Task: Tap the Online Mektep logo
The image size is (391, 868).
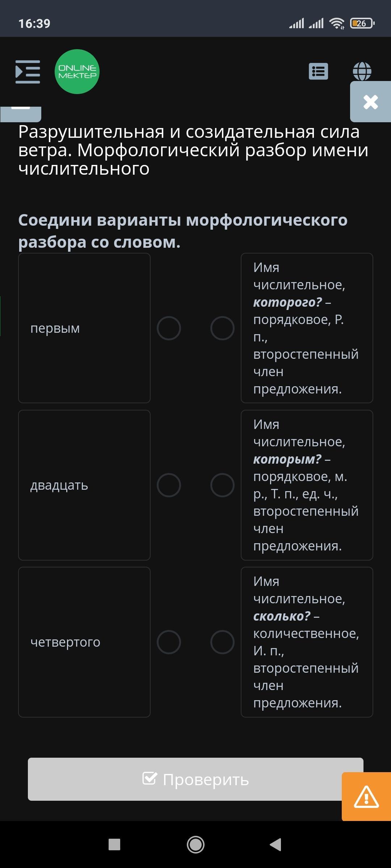Action: tap(77, 72)
